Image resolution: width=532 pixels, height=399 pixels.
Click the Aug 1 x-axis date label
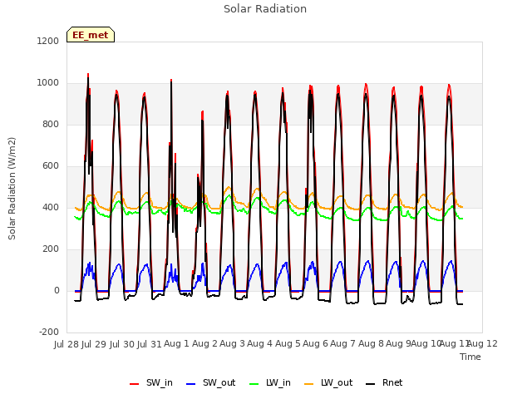[176, 344]
